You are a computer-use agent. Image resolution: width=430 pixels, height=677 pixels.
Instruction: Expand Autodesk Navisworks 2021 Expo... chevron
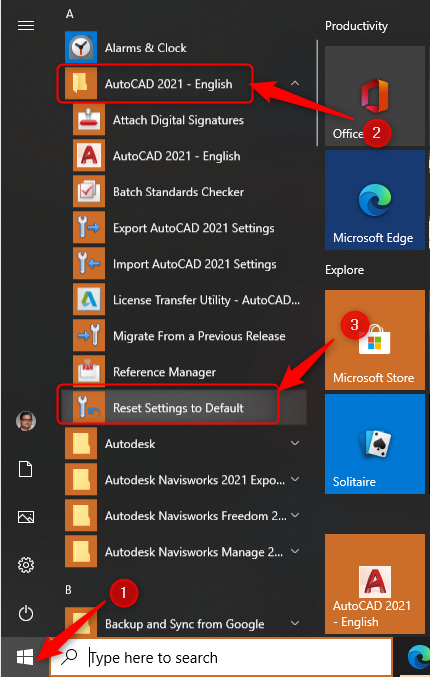[x=295, y=479]
